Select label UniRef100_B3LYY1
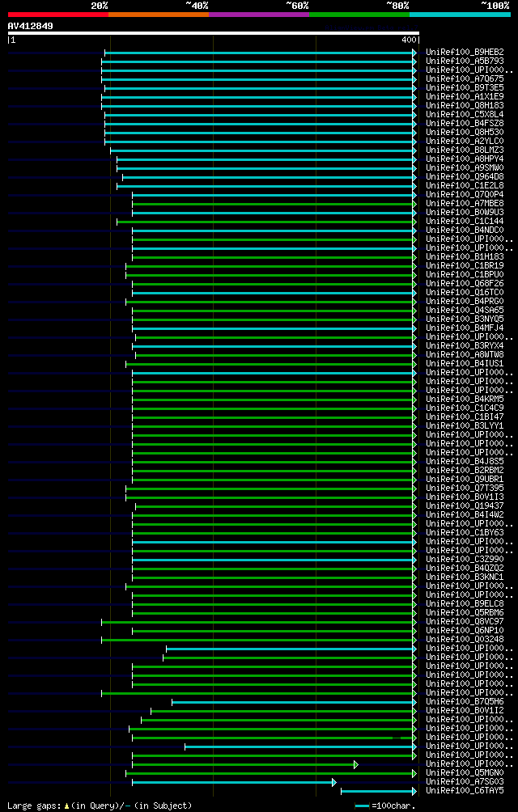The image size is (518, 812). click(x=464, y=425)
